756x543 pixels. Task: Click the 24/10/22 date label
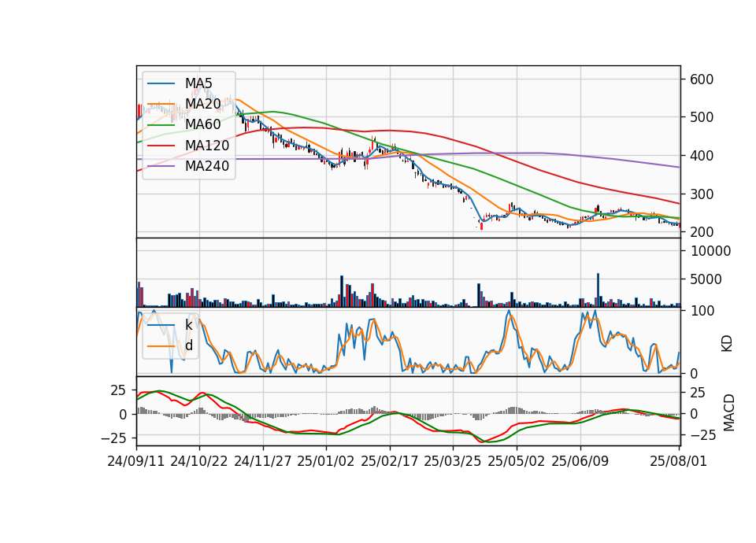click(x=199, y=461)
